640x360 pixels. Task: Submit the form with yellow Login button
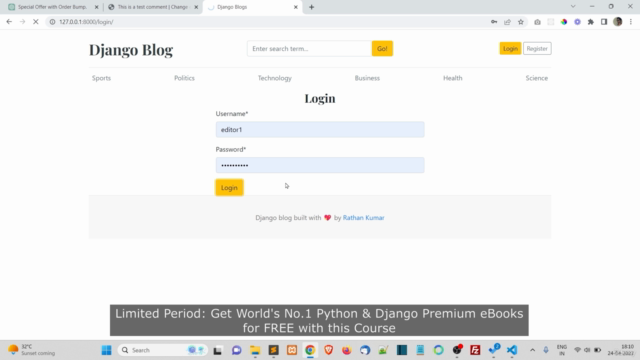tap(229, 188)
